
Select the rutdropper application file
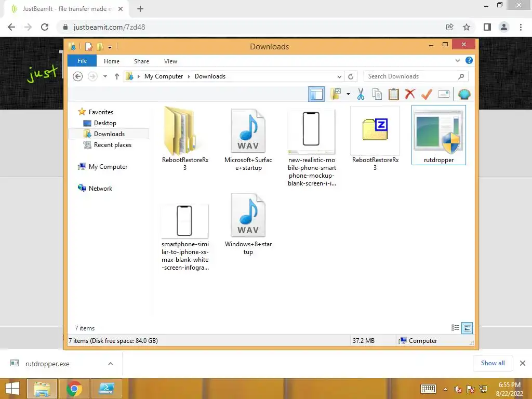coord(438,135)
